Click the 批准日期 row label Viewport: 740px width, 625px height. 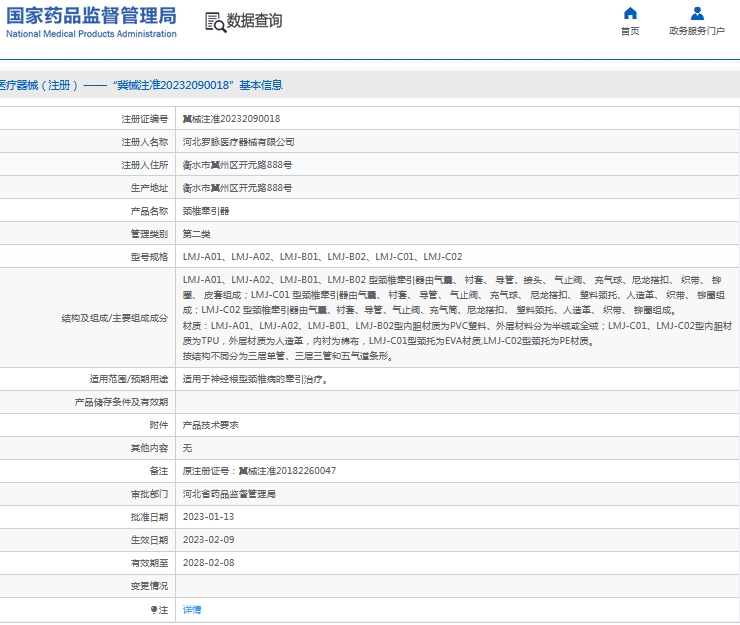coord(149,517)
